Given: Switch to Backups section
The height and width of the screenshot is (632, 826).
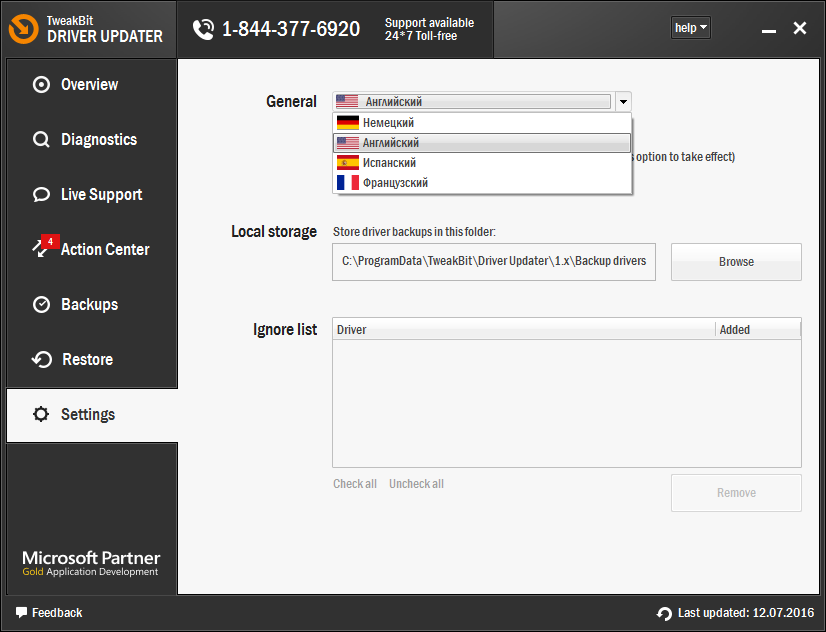Looking at the screenshot, I should pyautogui.click(x=92, y=304).
